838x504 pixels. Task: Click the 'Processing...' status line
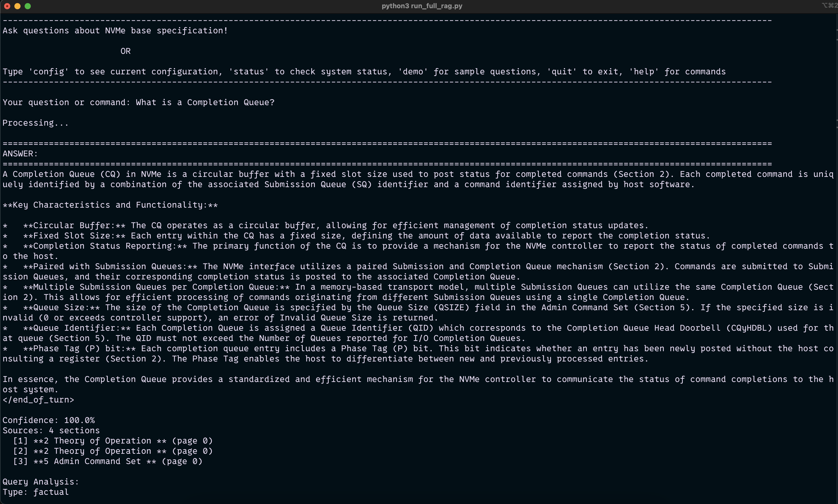(x=35, y=123)
